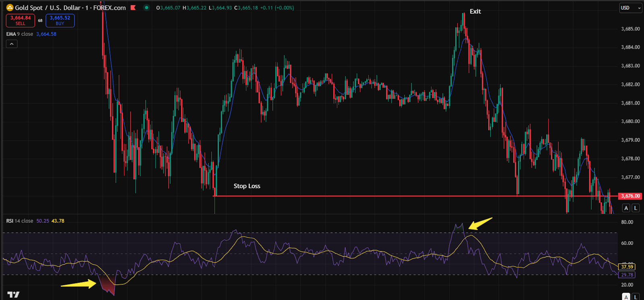Click the green market status dot

coord(147,8)
